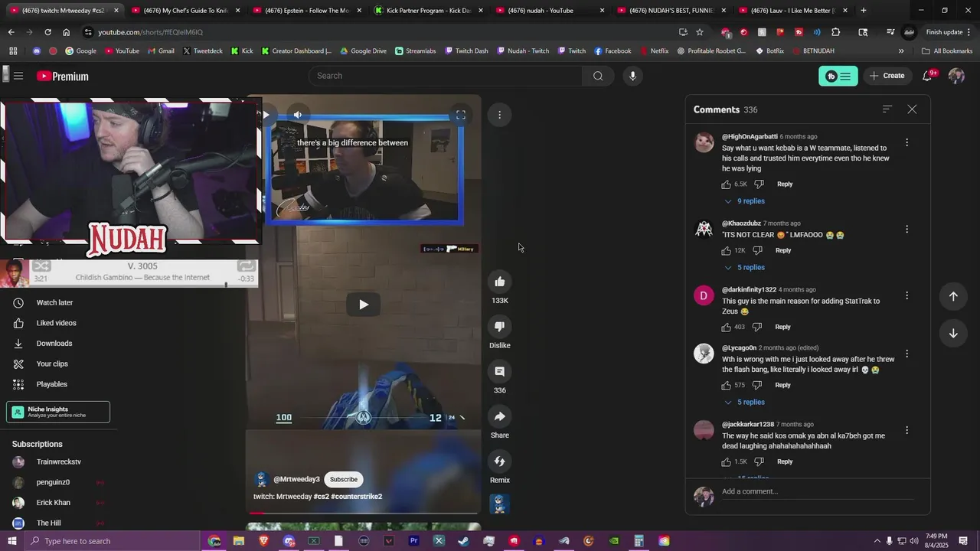Screen dimensions: 980x551
Task: Like Lycago0n's comment with 575 likes
Action: (x=727, y=385)
